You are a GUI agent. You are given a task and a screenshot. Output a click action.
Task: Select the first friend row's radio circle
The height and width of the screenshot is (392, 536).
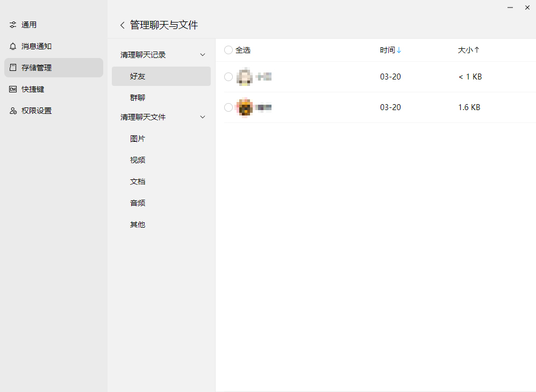coord(228,77)
